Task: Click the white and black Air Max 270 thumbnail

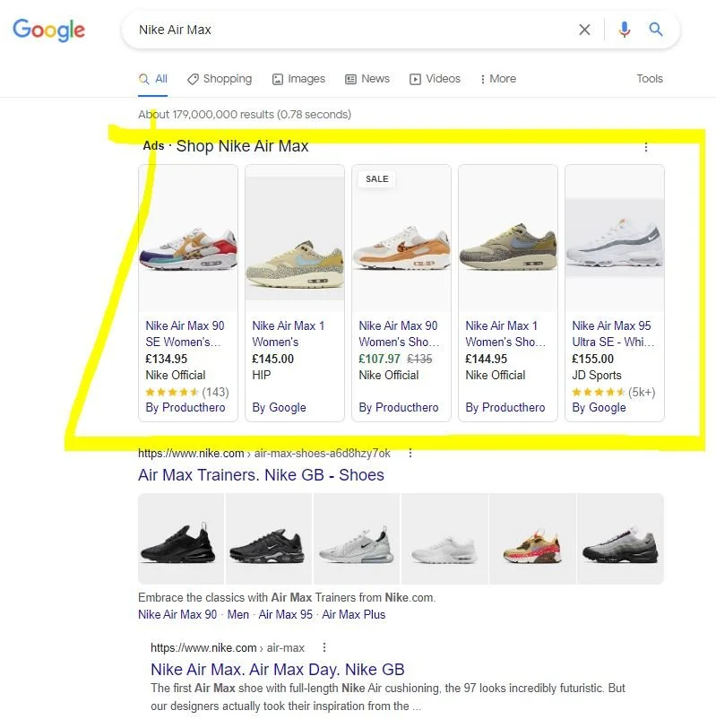Action: 357,539
